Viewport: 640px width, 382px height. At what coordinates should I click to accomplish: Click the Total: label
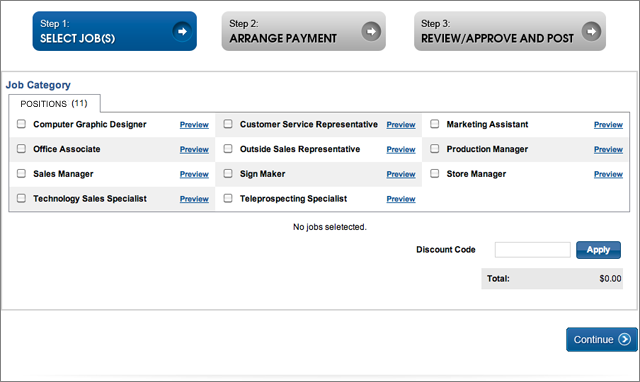pyautogui.click(x=498, y=279)
